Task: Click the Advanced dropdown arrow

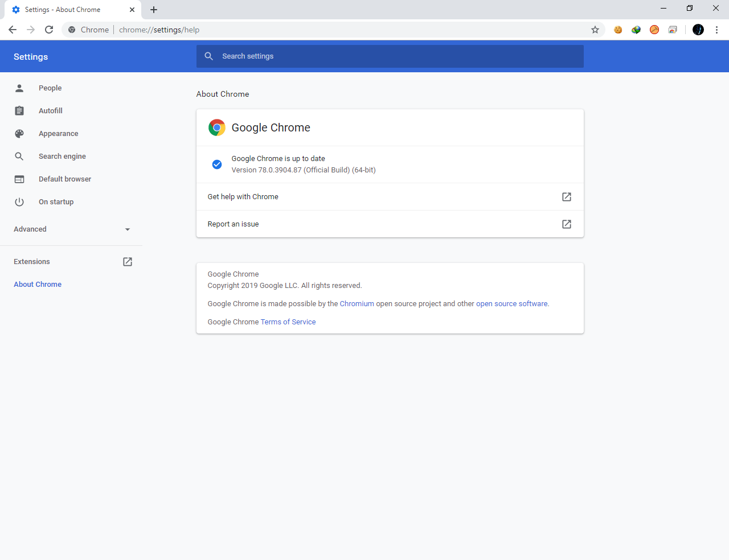Action: coord(128,229)
